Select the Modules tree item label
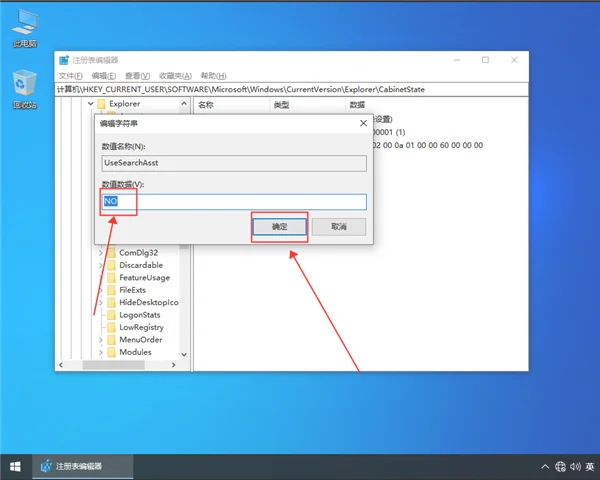600x480 pixels. tap(135, 352)
